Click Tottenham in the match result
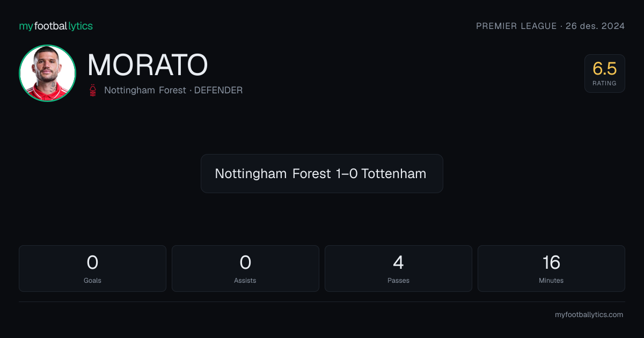This screenshot has width=644, height=338. (394, 173)
